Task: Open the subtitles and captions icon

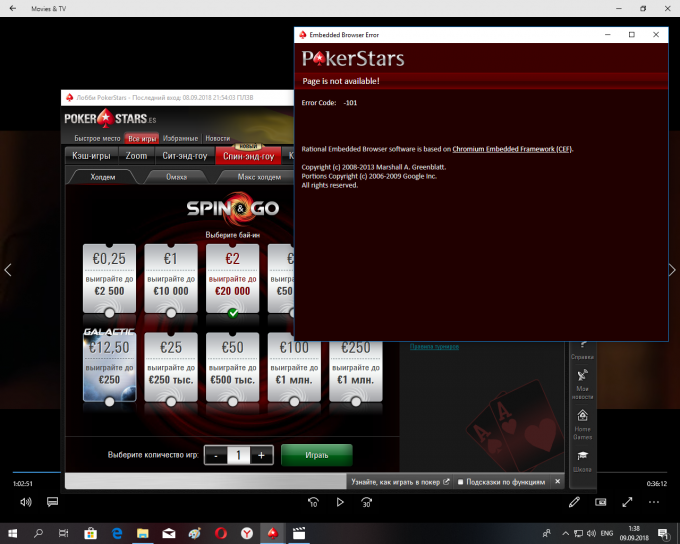Action: pyautogui.click(x=52, y=502)
